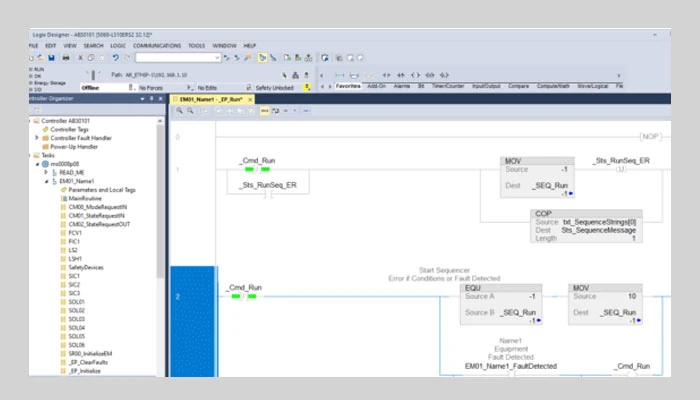Image resolution: width=700 pixels, height=400 pixels.
Task: Switch to the Add-On instruction tab
Action: click(x=376, y=86)
